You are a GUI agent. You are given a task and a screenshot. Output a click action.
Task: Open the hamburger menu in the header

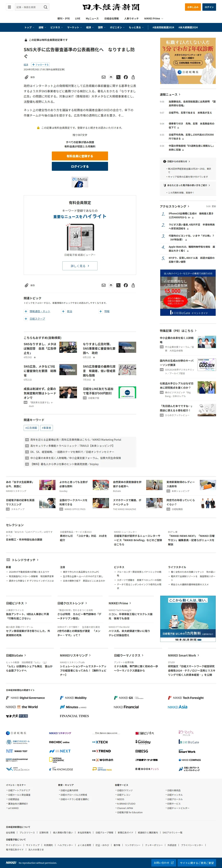click(x=9, y=7)
